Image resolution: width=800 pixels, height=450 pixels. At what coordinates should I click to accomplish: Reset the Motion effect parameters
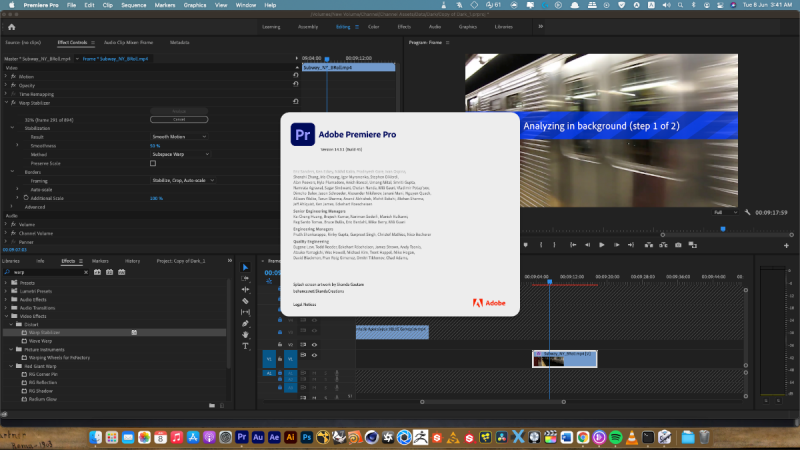pyautogui.click(x=296, y=76)
